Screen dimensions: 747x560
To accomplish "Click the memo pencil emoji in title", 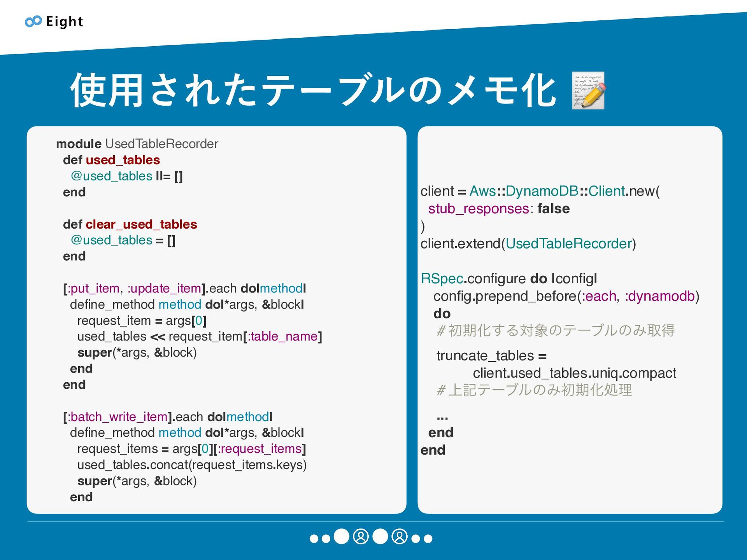I will click(588, 91).
